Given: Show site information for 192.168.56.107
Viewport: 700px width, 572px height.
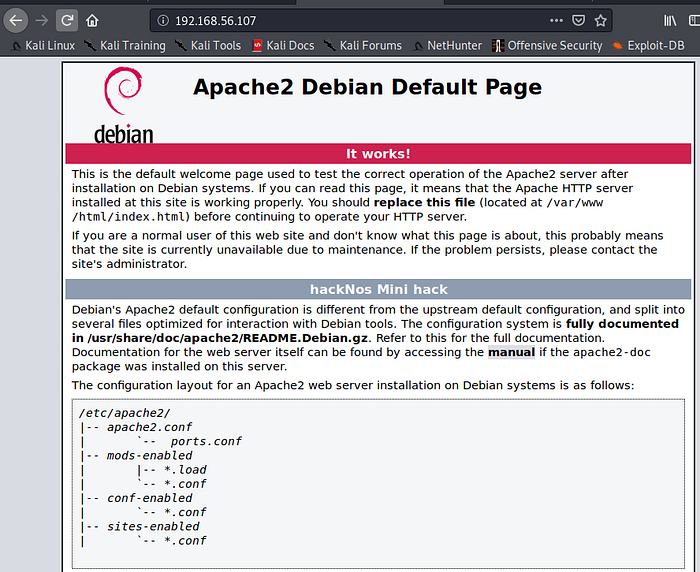Looking at the screenshot, I should pos(165,20).
